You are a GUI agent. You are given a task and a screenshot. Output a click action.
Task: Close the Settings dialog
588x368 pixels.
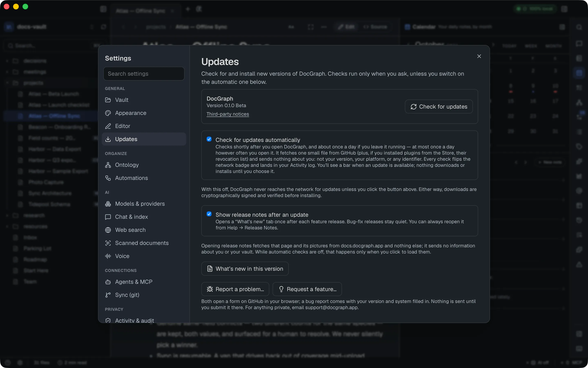point(479,56)
